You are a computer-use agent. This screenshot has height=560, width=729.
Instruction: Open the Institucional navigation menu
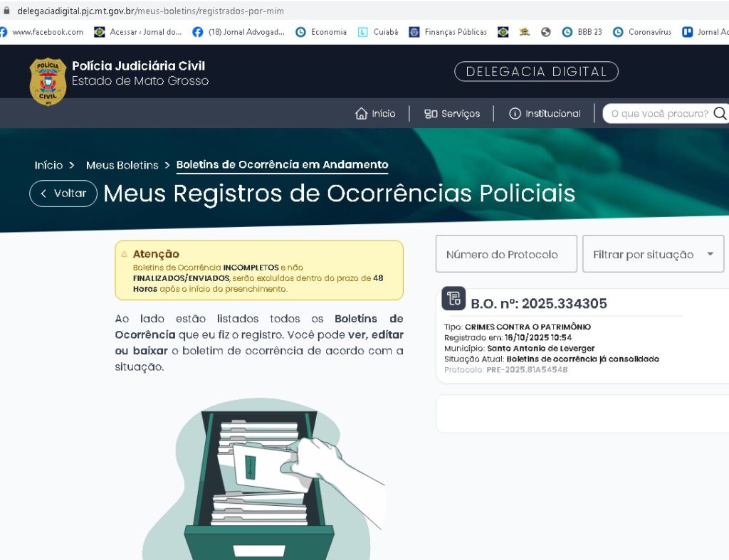(545, 114)
